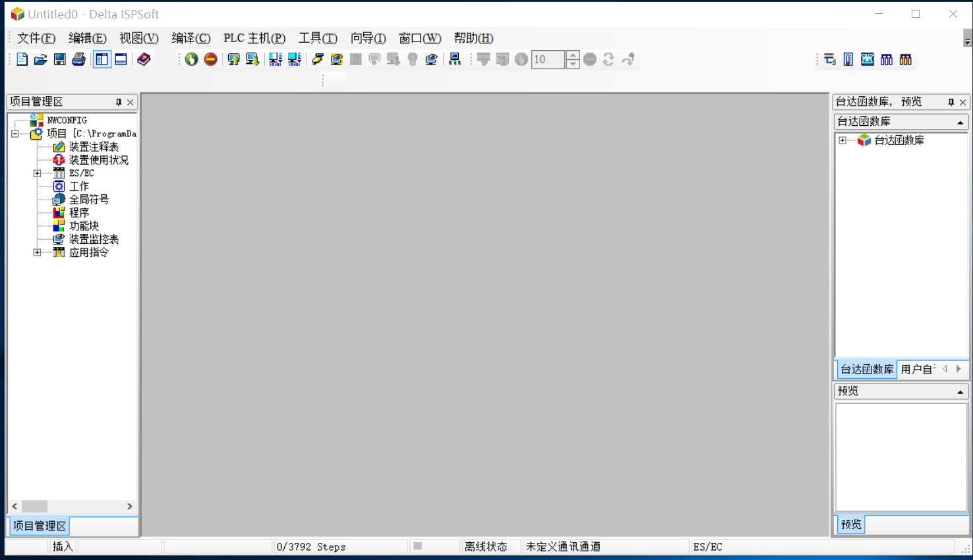Viewport: 973px width, 560px height.
Task: Click the network communication icon in toolbar
Action: coord(455,59)
